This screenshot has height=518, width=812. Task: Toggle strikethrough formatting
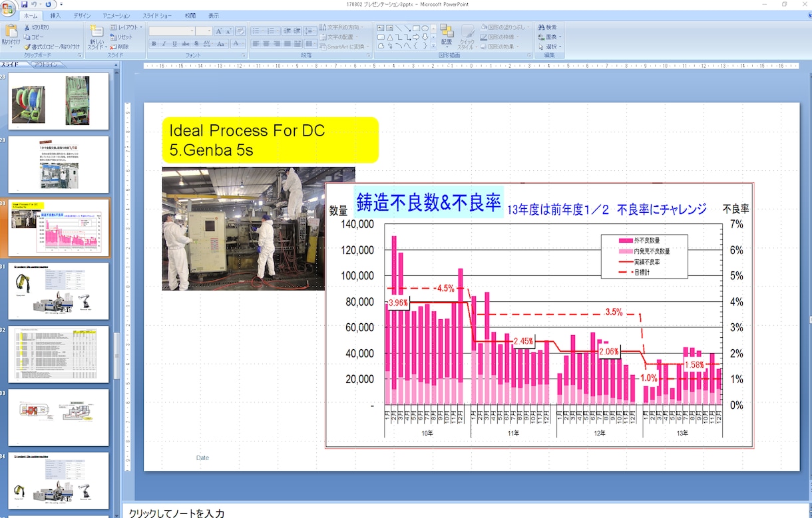(x=184, y=44)
